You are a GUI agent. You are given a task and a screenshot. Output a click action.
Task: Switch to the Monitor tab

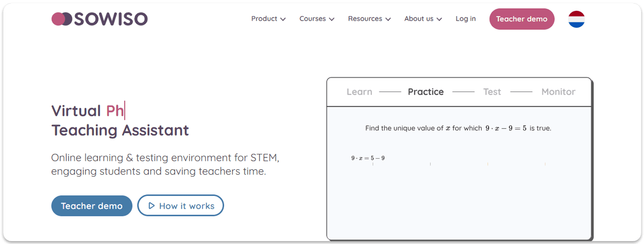pos(558,92)
